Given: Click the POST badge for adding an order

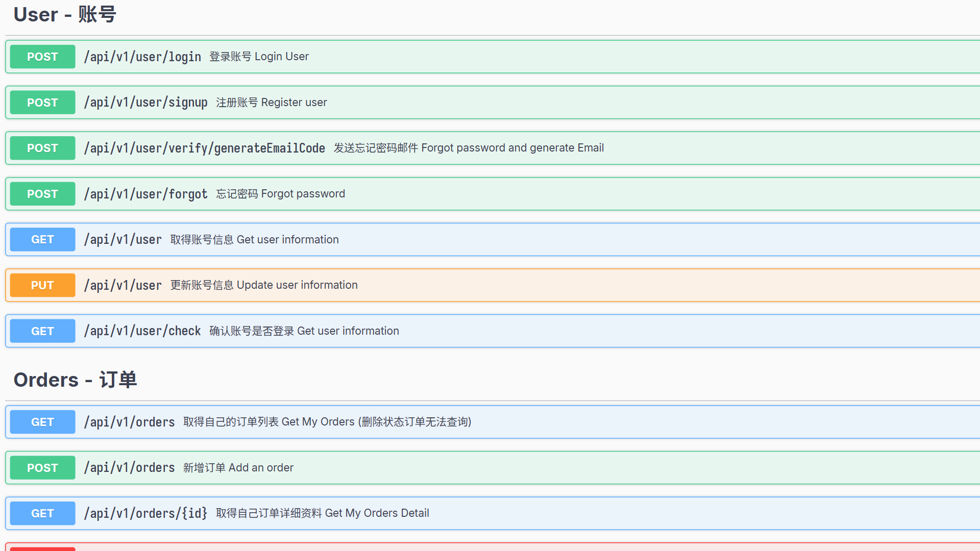Looking at the screenshot, I should click(x=42, y=467).
